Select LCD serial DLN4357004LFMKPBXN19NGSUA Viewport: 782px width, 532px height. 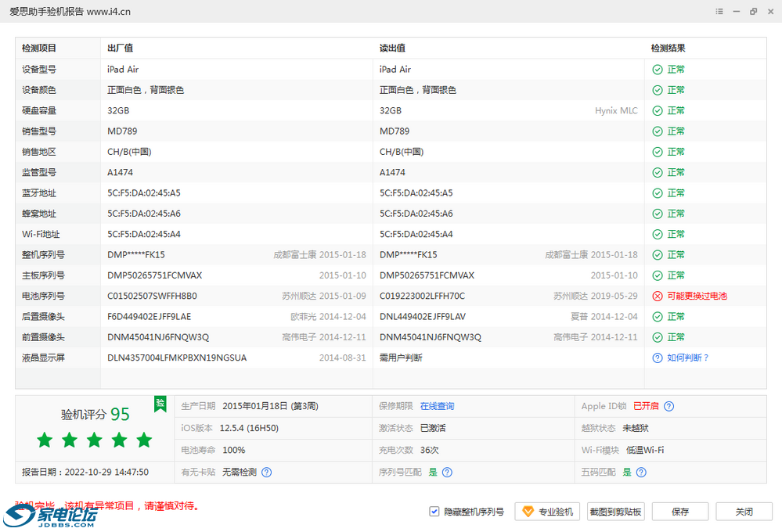tap(177, 358)
